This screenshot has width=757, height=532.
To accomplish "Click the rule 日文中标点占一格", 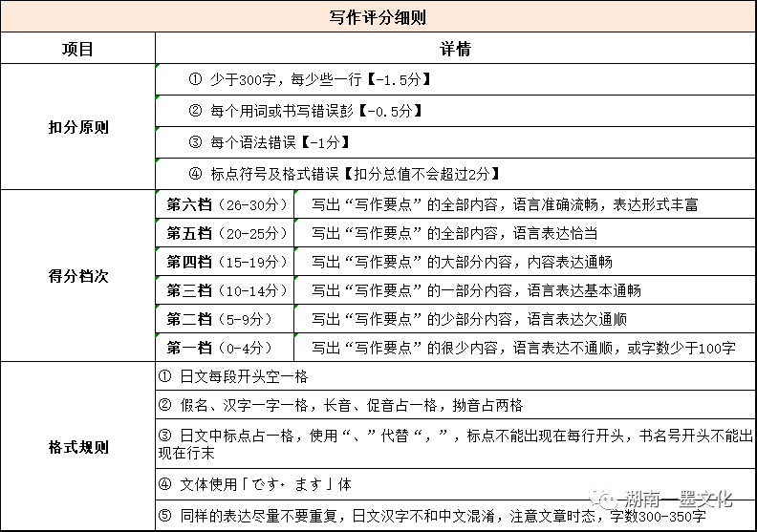I will (x=455, y=444).
